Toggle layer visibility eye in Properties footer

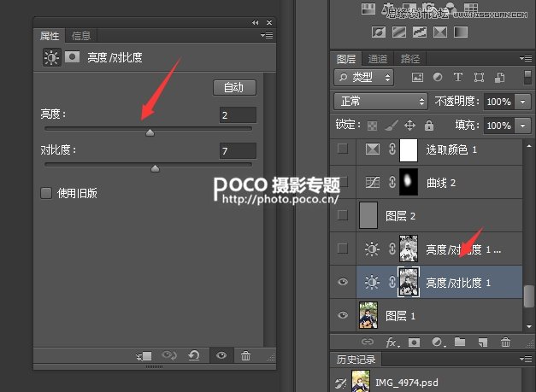click(221, 355)
